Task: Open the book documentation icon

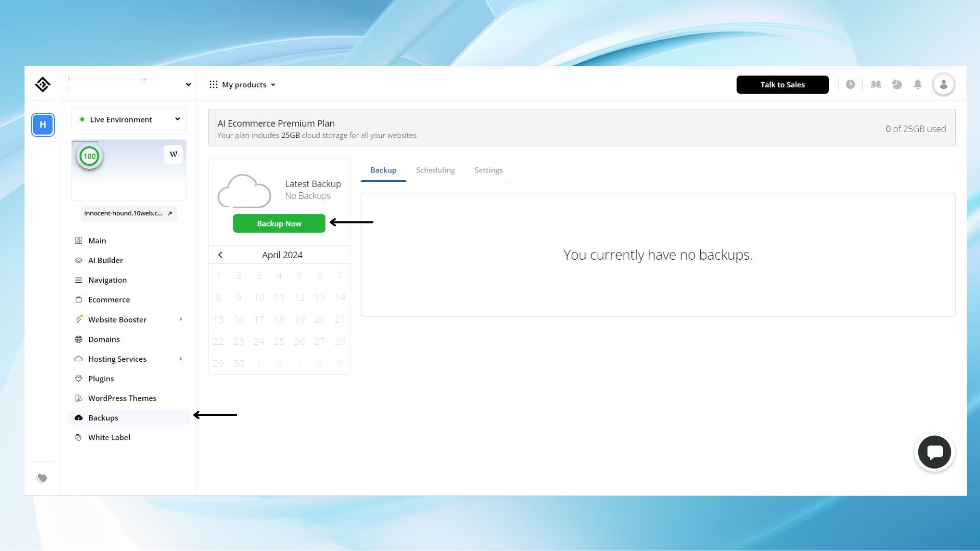Action: click(x=876, y=85)
